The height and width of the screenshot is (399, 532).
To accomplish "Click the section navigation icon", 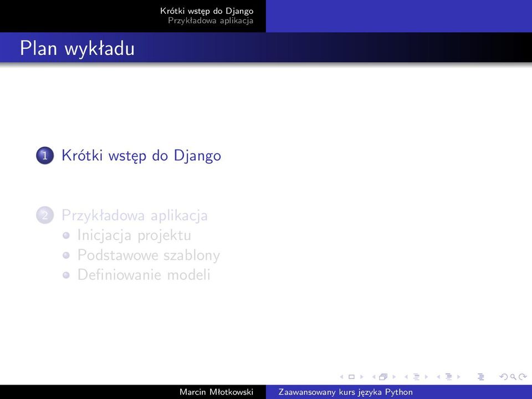I will [x=448, y=377].
